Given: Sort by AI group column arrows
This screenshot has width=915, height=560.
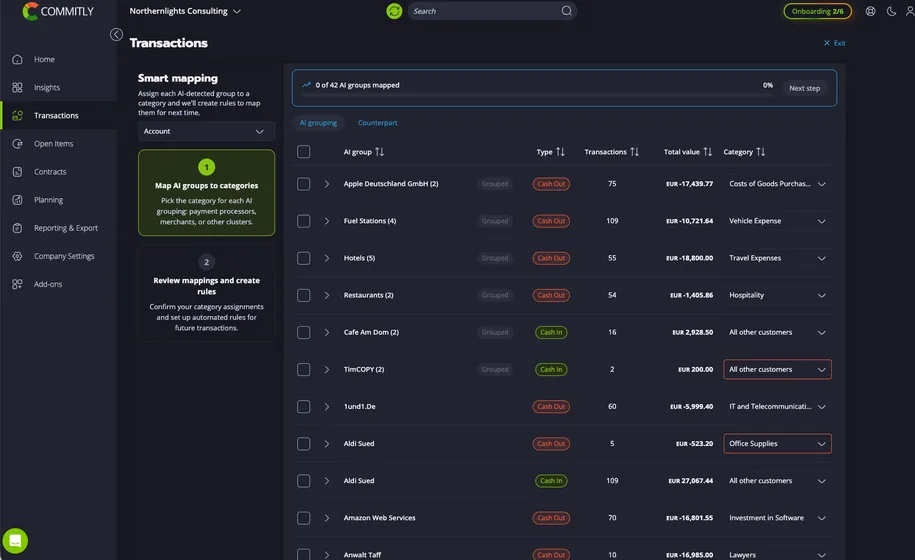Looking at the screenshot, I should pyautogui.click(x=380, y=152).
